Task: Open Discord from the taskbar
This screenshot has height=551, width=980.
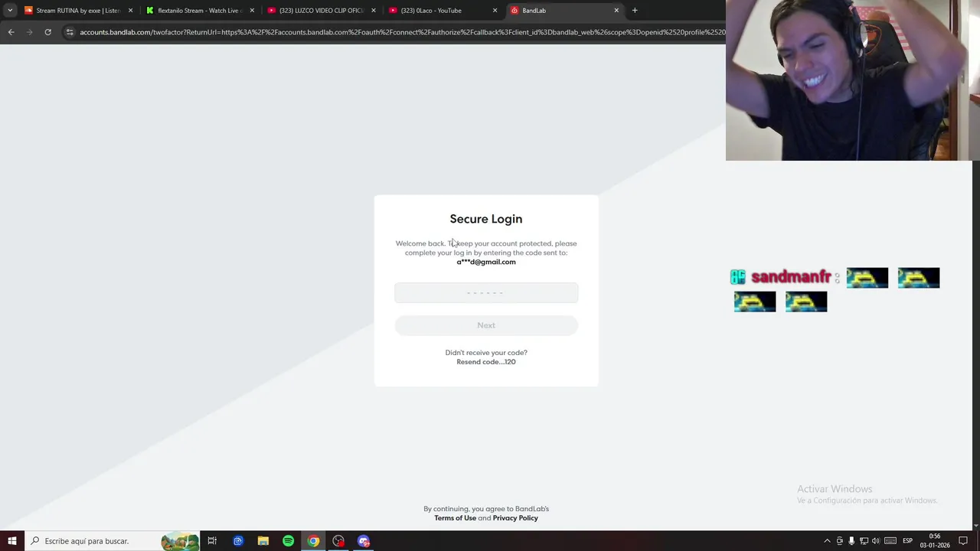Action: click(364, 541)
